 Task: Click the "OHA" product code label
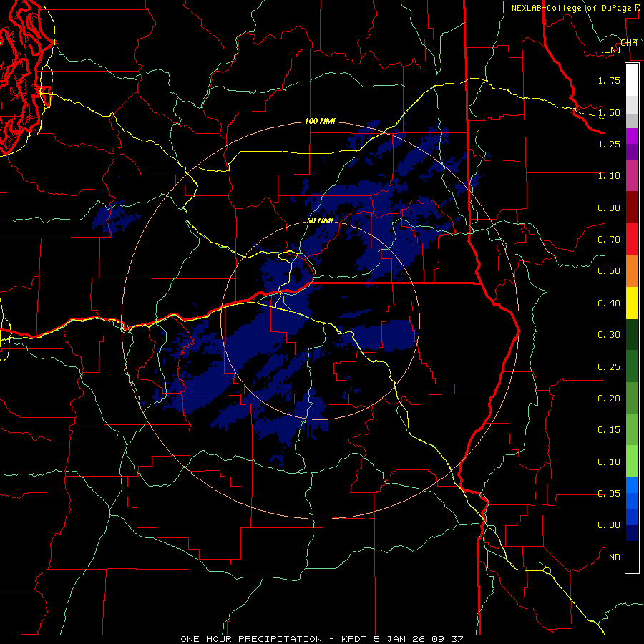click(x=629, y=43)
